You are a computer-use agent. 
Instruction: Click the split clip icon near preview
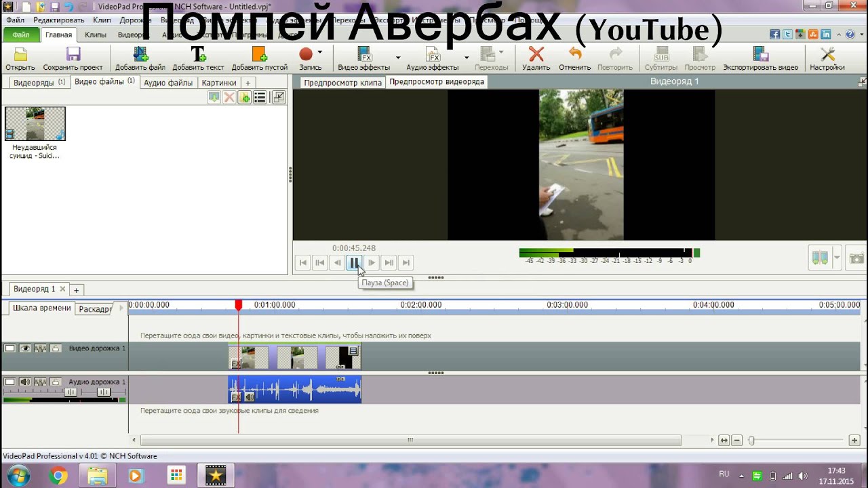tap(820, 258)
